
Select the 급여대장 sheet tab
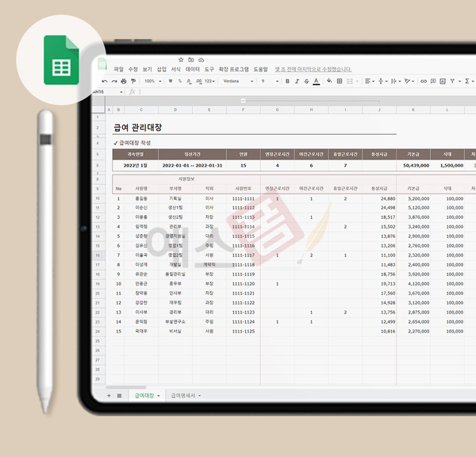point(144,396)
